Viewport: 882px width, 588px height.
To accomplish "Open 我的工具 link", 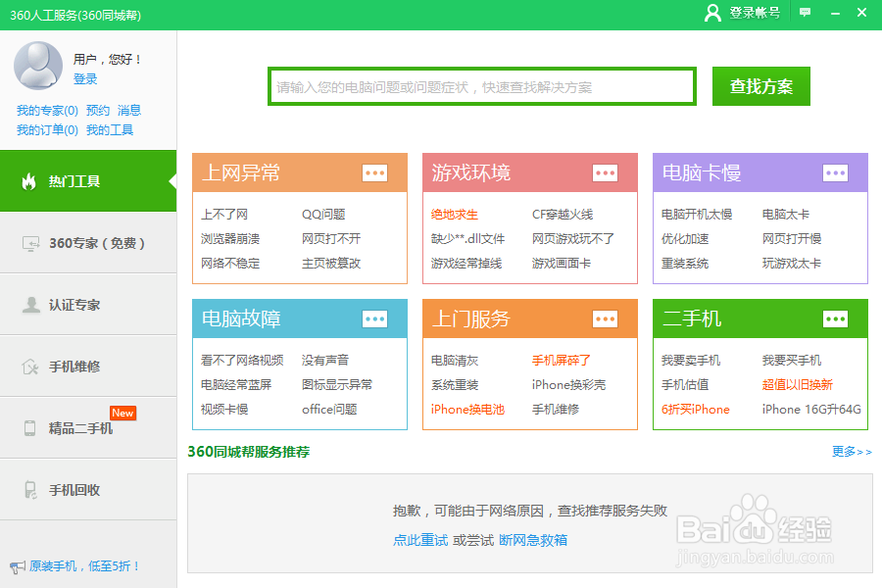I will click(x=110, y=130).
